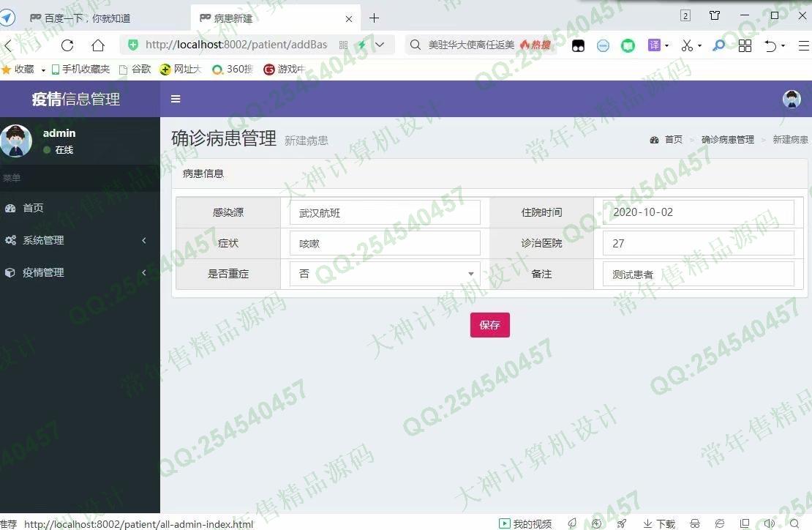Viewport: 812px width, 530px height.
Task: Click the browser refresh icon
Action: [67, 45]
